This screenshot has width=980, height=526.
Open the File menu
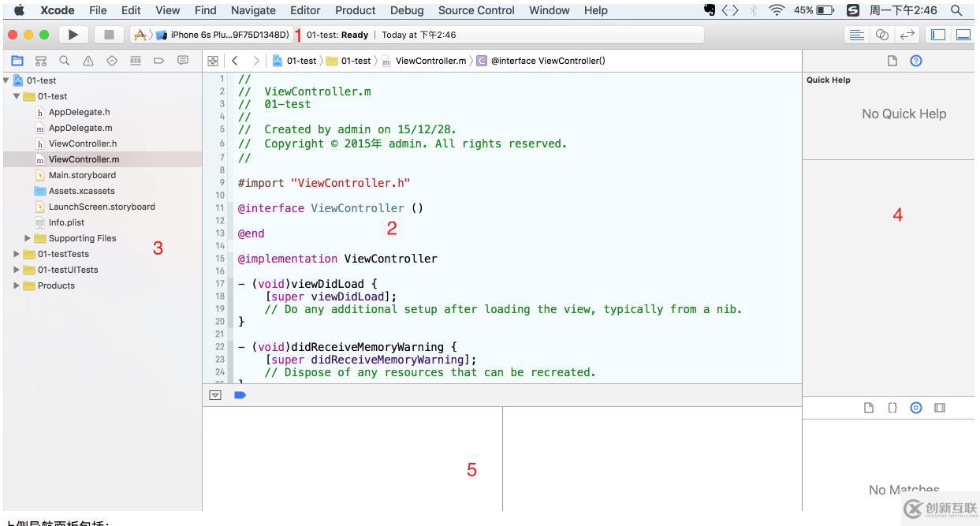[98, 10]
